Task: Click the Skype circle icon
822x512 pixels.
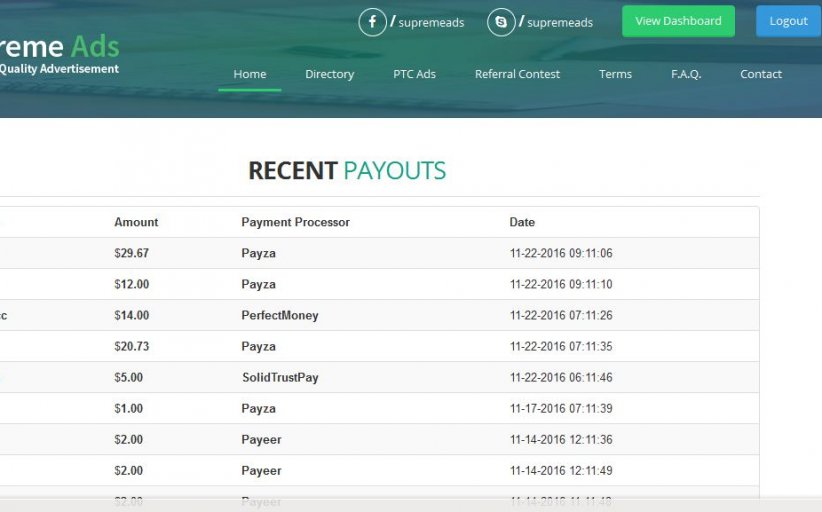Action: [501, 22]
